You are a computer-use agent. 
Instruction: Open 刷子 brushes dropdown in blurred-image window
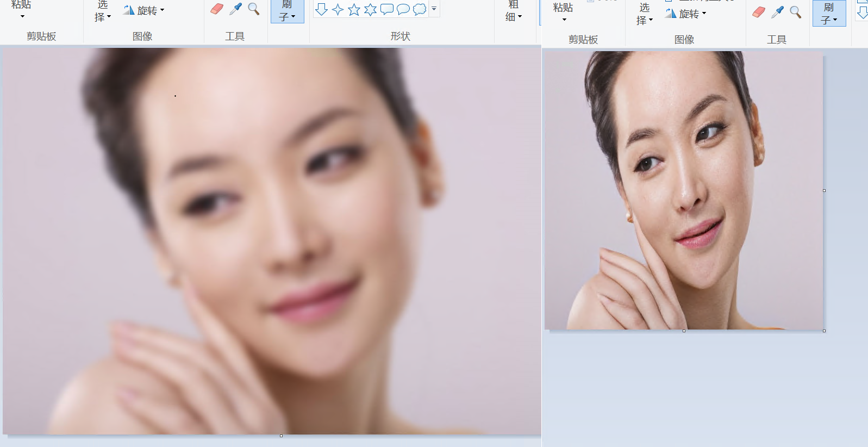[x=287, y=11]
